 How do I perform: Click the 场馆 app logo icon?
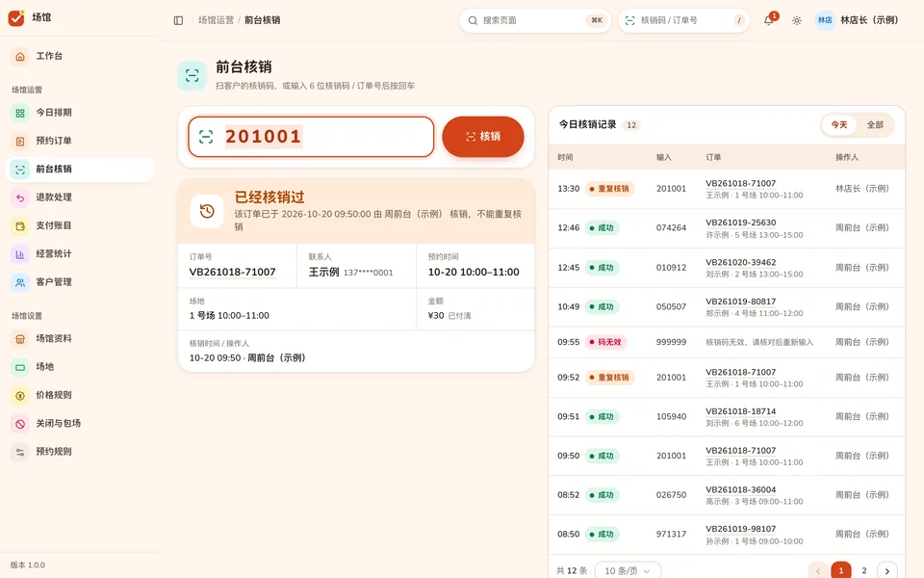[16, 17]
